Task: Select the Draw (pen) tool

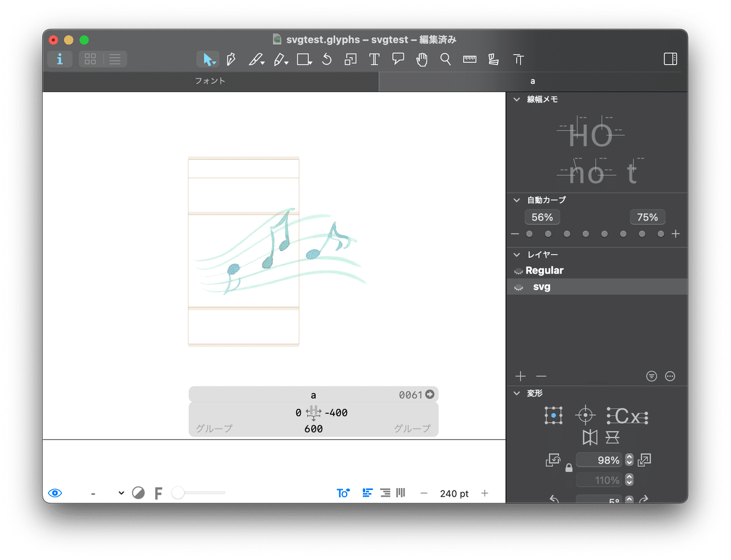Action: [231, 59]
